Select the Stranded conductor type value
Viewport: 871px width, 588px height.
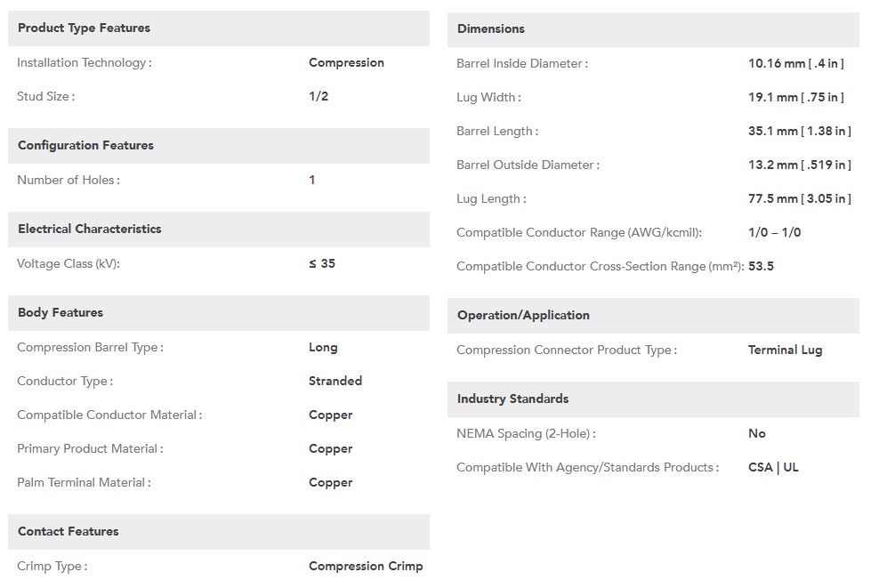click(335, 381)
